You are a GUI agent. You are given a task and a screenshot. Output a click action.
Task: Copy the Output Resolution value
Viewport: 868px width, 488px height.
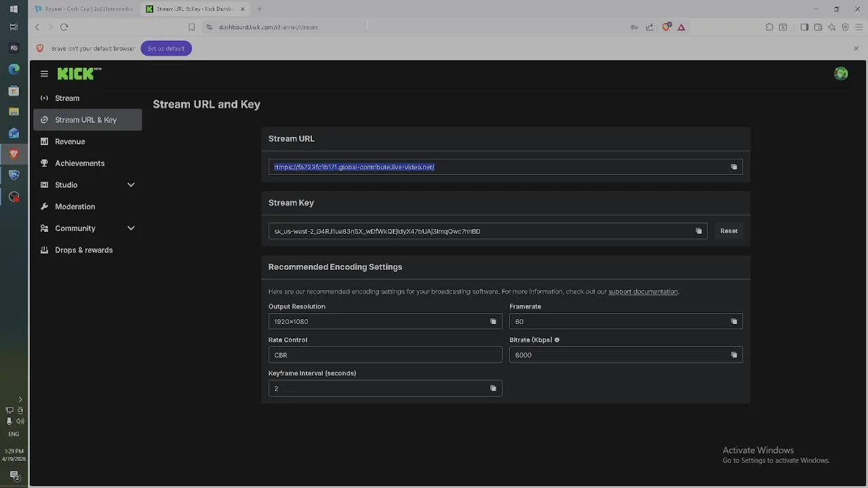(493, 321)
